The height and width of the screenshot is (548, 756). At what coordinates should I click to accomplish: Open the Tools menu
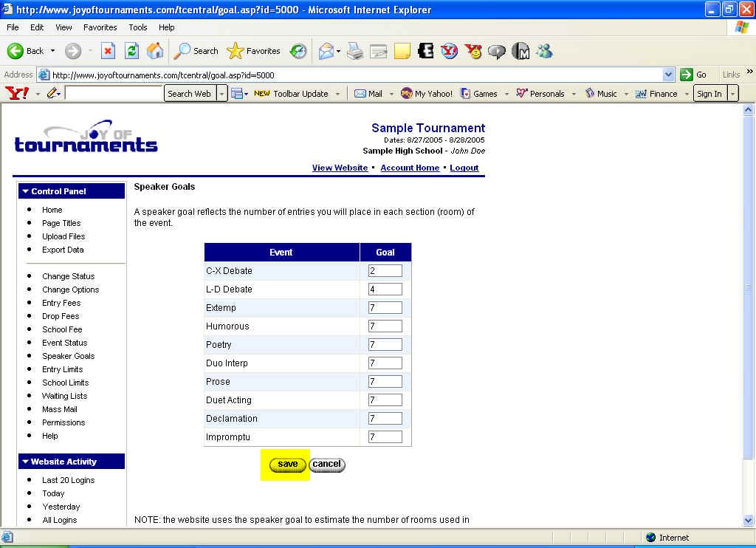point(138,27)
